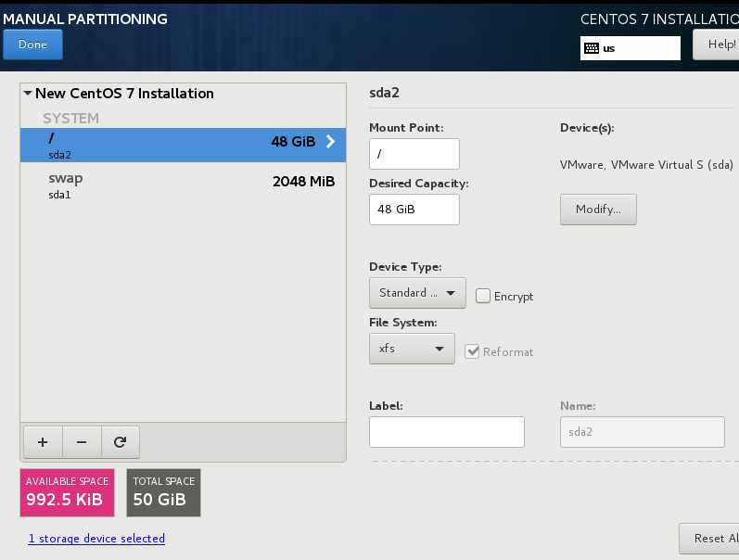Focus the Desired Capacity input field
739x560 pixels.
click(414, 210)
